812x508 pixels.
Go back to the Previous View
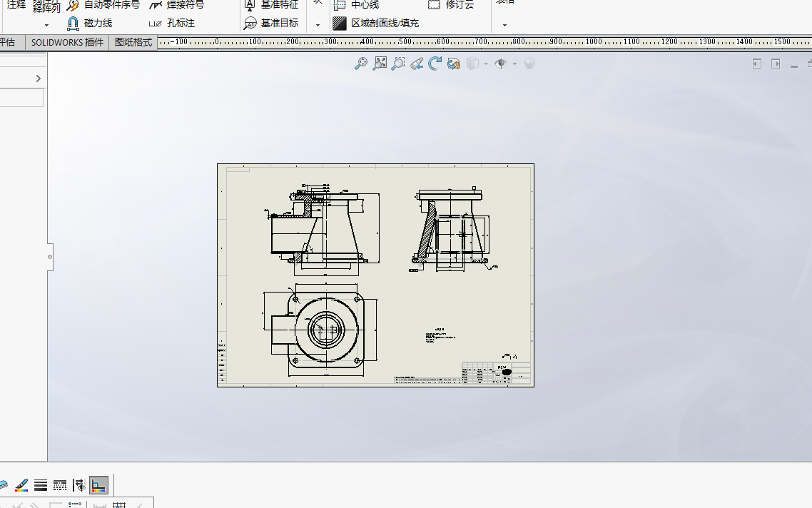[x=417, y=63]
